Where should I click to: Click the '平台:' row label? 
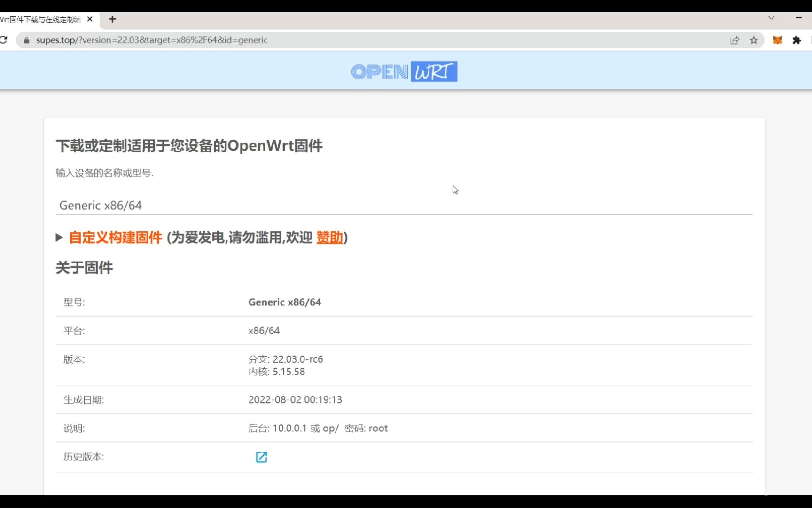tap(74, 331)
